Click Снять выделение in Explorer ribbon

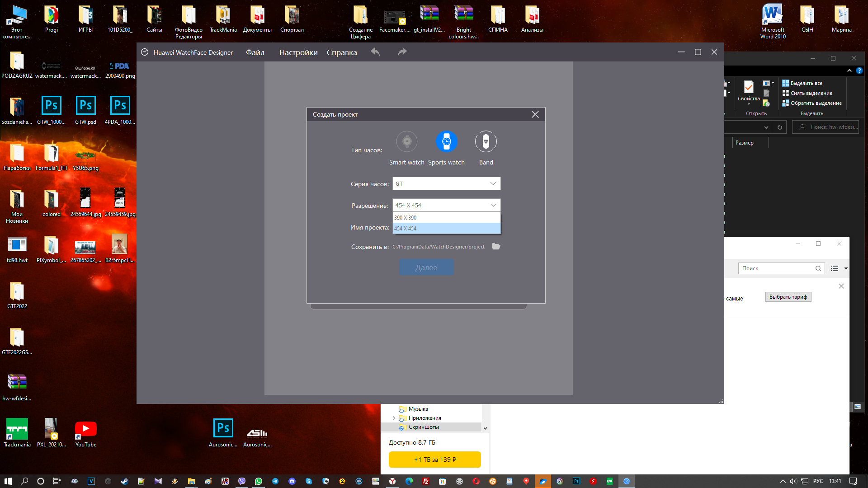pos(807,93)
